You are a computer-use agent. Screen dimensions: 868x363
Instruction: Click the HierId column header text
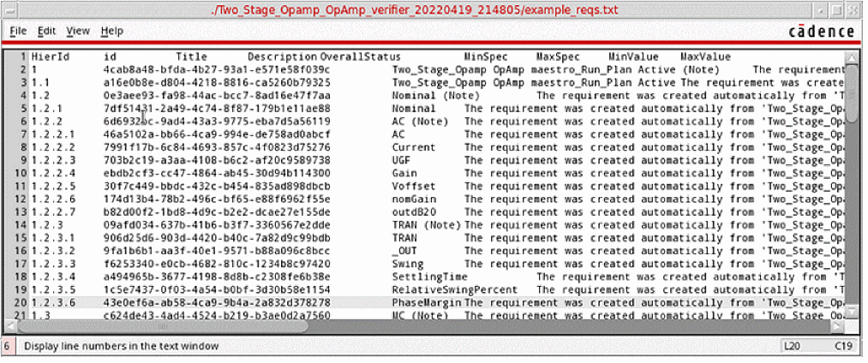51,57
